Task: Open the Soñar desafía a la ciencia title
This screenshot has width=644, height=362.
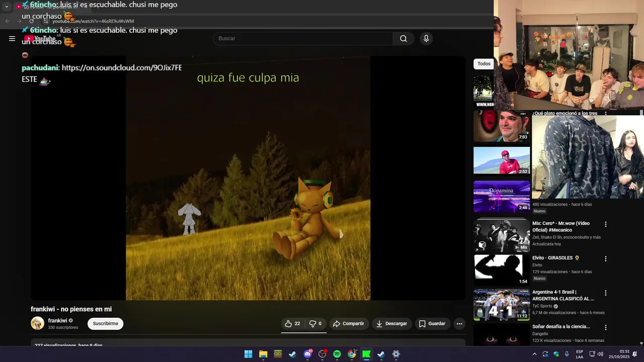Action: tap(561, 327)
